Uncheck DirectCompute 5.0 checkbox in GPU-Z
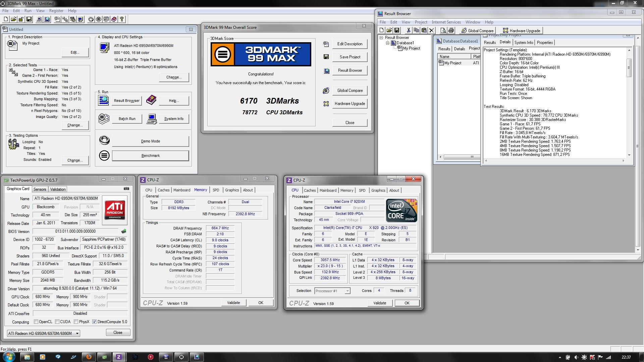 click(95, 322)
